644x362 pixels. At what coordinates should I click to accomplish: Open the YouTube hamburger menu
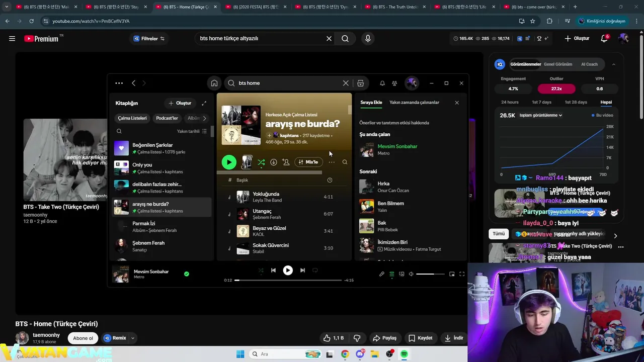coord(12,39)
